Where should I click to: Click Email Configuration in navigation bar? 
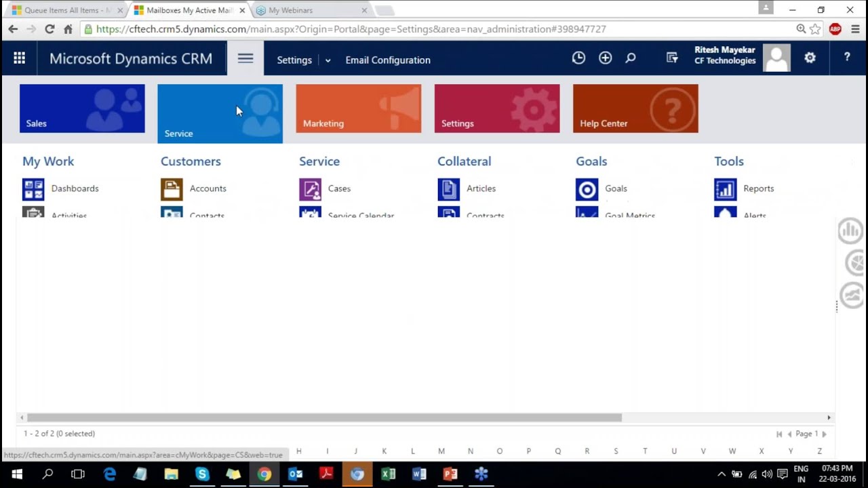388,60
